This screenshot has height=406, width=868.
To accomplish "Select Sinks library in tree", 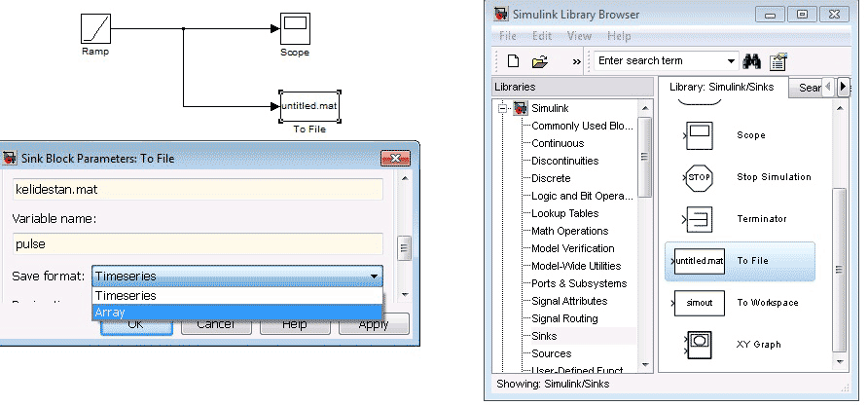I will [544, 336].
